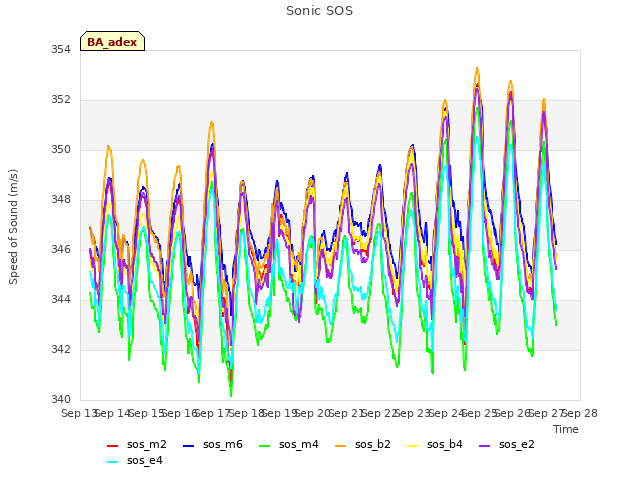
Task: Click the green sos_m4 legend swatch
Action: pyautogui.click(x=264, y=446)
